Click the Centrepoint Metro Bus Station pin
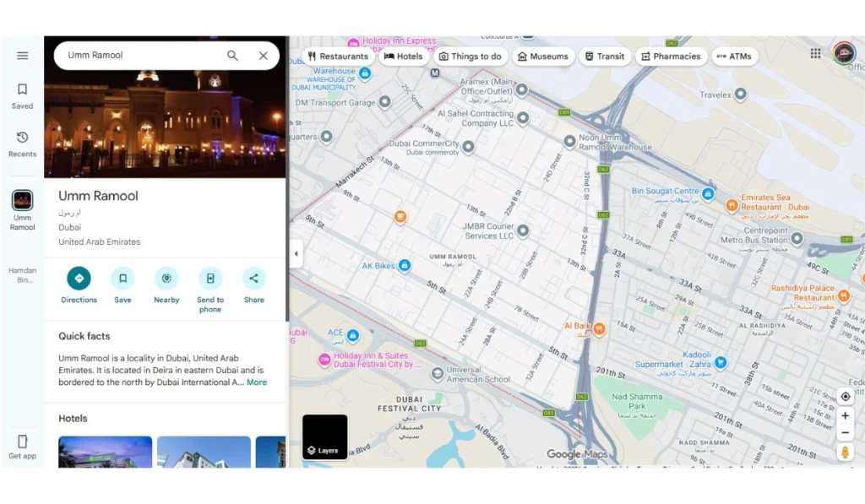Viewport: 865px width, 504px height. tap(797, 238)
